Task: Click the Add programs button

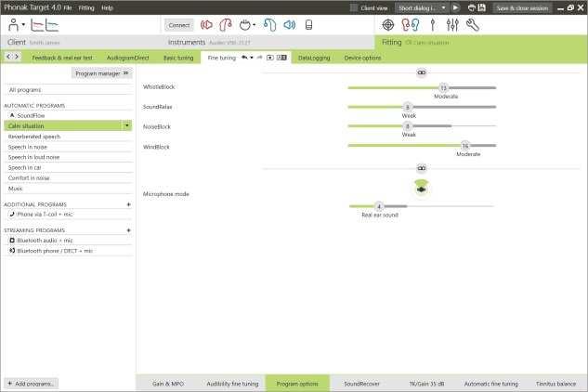Action: click(x=32, y=384)
